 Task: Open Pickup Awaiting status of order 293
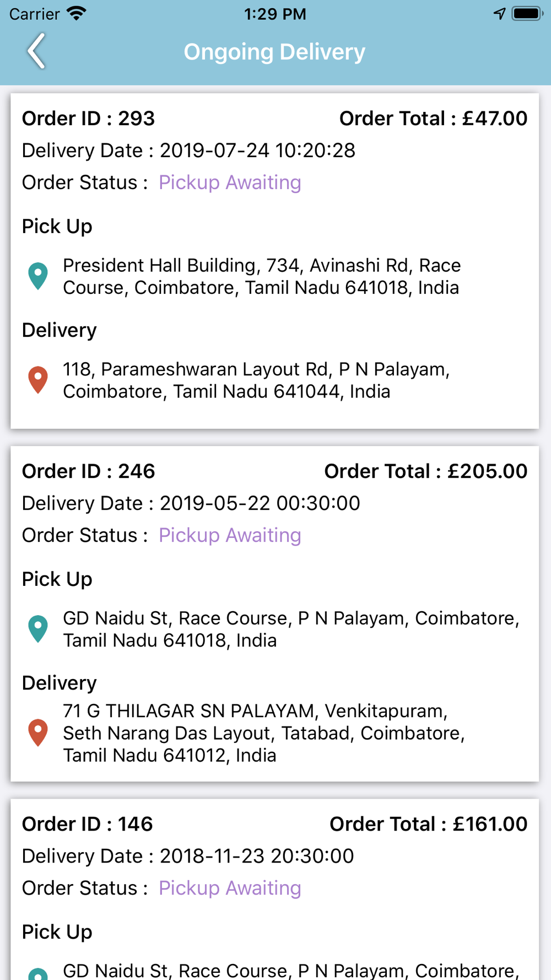point(230,182)
